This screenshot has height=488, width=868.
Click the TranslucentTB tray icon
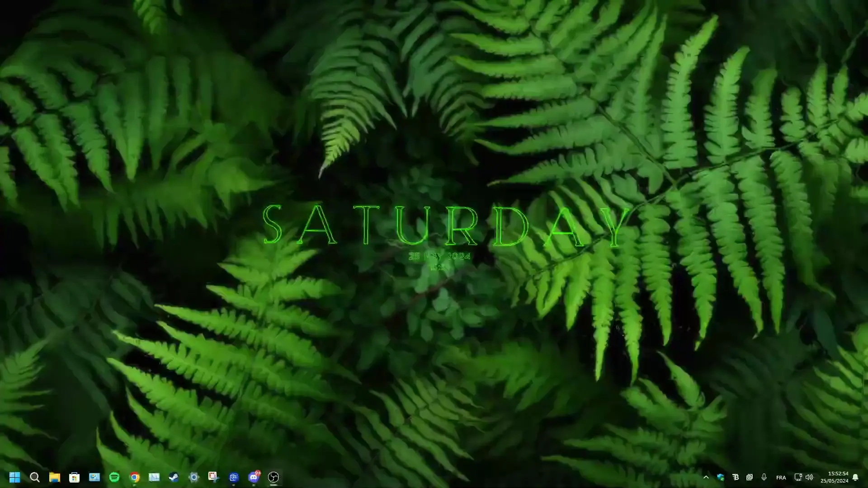tap(736, 477)
